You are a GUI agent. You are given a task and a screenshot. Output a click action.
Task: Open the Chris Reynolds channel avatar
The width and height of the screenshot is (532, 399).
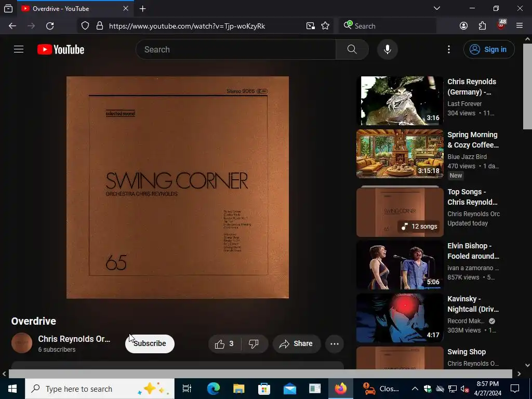pos(22,343)
